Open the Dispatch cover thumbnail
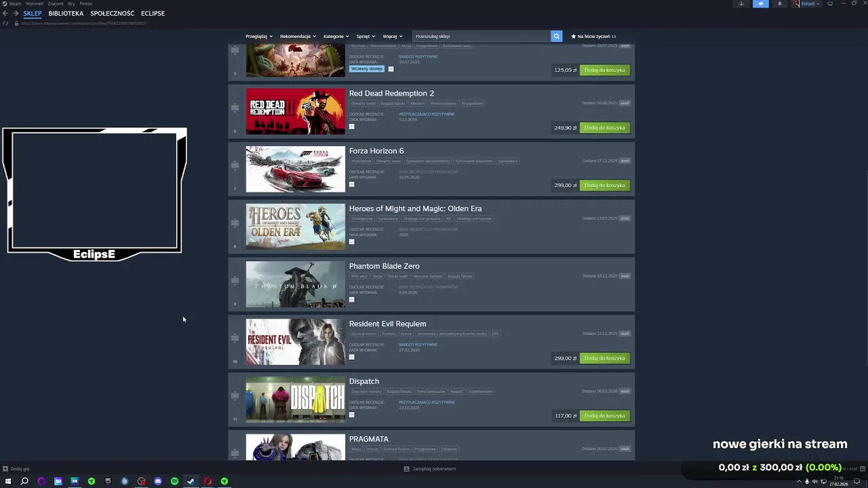This screenshot has width=868, height=488. pyautogui.click(x=295, y=399)
